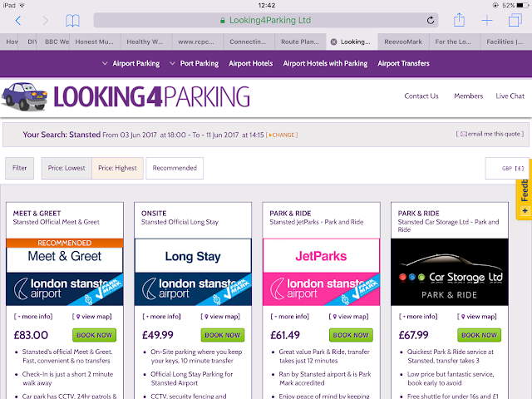The height and width of the screenshot is (399, 532).
Task: Click the Car Storage Ltd logo image
Action: (x=449, y=272)
